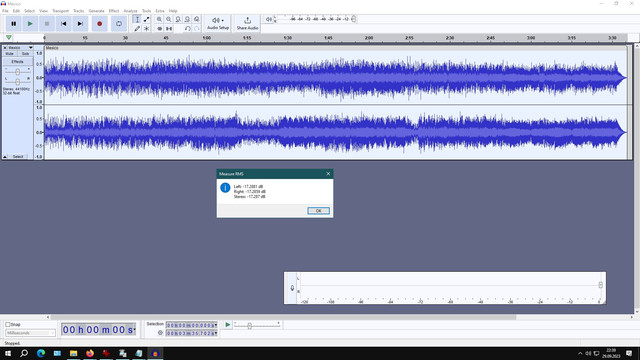The height and width of the screenshot is (360, 640).
Task: Close the Measure RMS dialog with the X
Action: pos(328,174)
